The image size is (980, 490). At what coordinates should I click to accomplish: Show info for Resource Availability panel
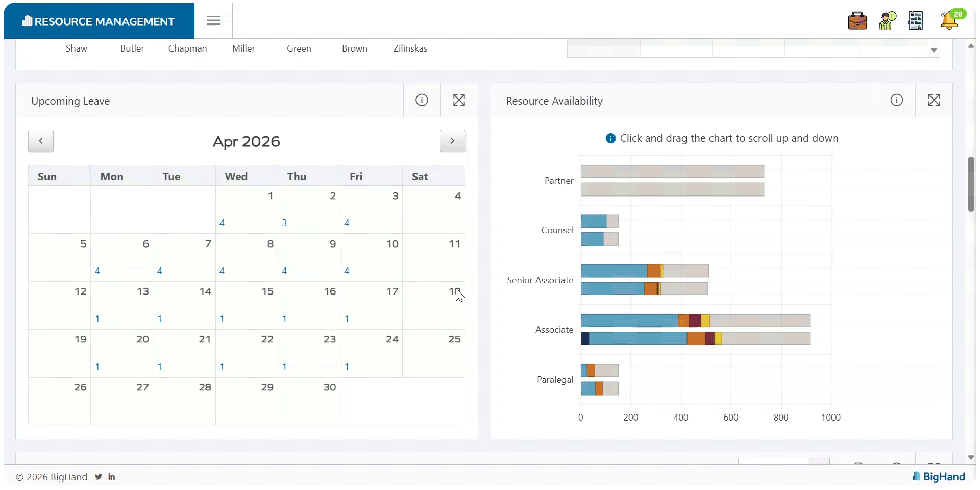pos(896,100)
